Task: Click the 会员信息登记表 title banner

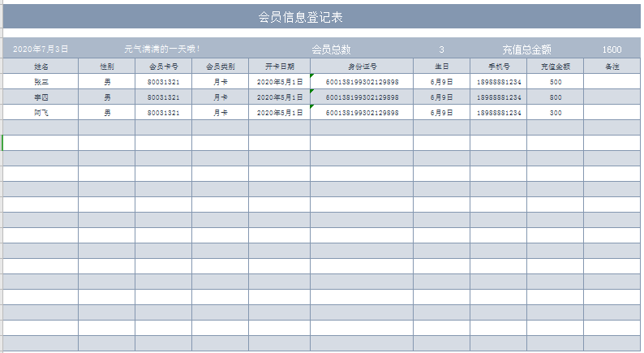Action: (x=300, y=16)
